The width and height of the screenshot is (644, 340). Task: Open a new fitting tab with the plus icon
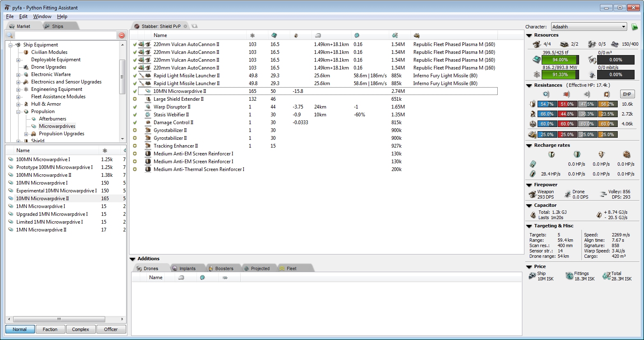click(194, 26)
